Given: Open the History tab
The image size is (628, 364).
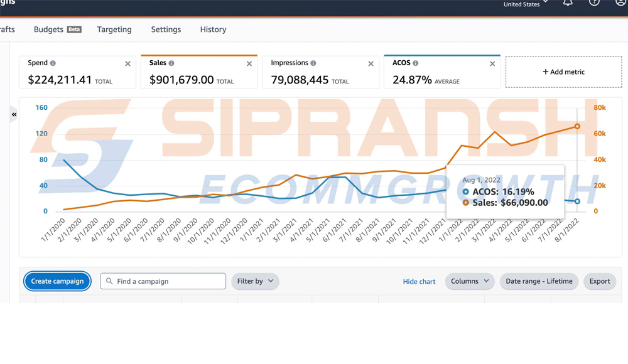Looking at the screenshot, I should tap(213, 29).
